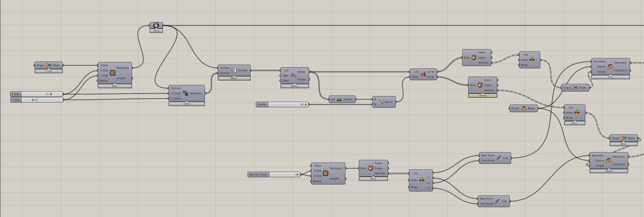Select the Orient component icon labeled 7ms
Image resolution: width=644 pixels, height=217 pixels.
(x=610, y=66)
